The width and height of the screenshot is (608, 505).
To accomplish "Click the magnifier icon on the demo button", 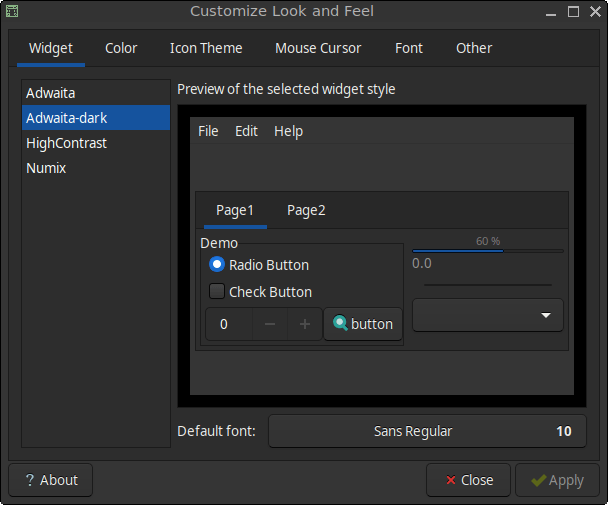I will 340,323.
